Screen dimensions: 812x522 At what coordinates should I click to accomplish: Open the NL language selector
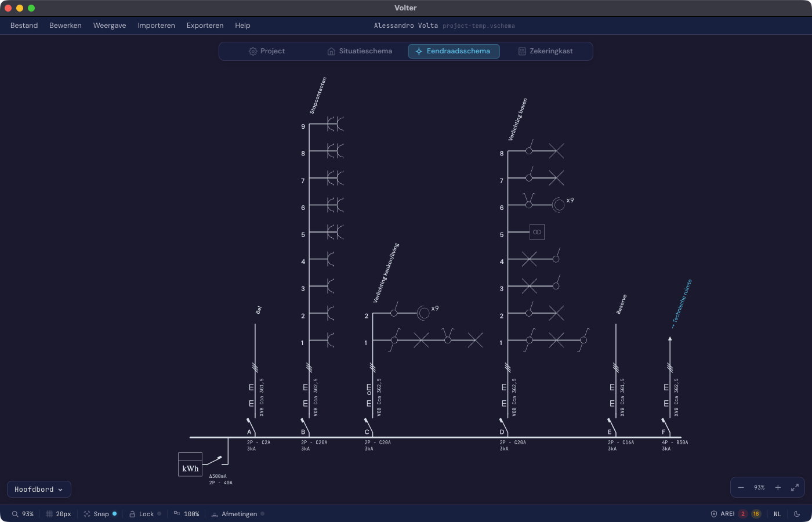tap(777, 514)
